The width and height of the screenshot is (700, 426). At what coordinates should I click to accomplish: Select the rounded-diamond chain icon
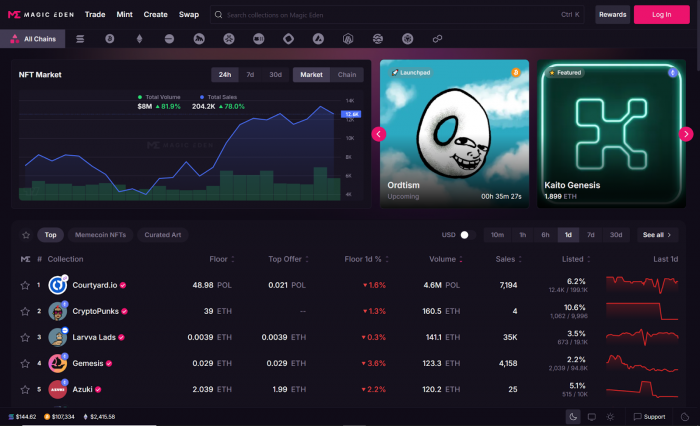288,39
